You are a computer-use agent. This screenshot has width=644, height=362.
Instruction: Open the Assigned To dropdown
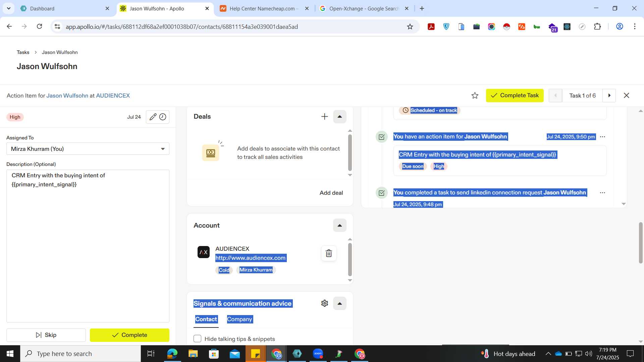click(x=88, y=149)
